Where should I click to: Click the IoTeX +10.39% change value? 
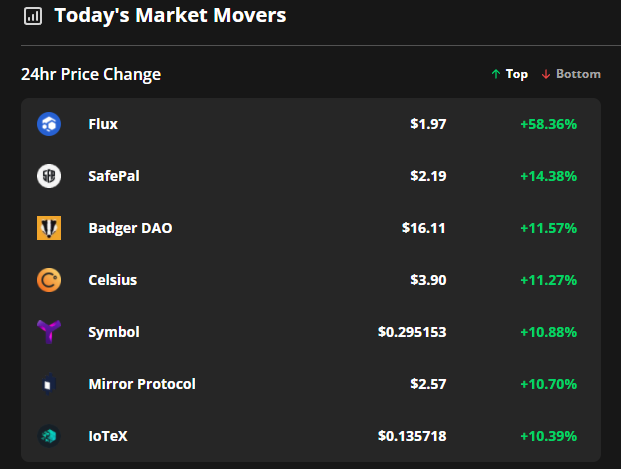click(548, 436)
